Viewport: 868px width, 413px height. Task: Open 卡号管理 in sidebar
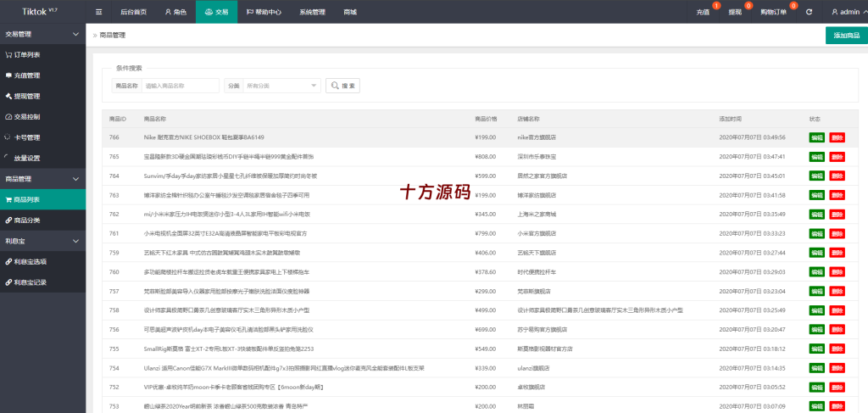point(42,137)
